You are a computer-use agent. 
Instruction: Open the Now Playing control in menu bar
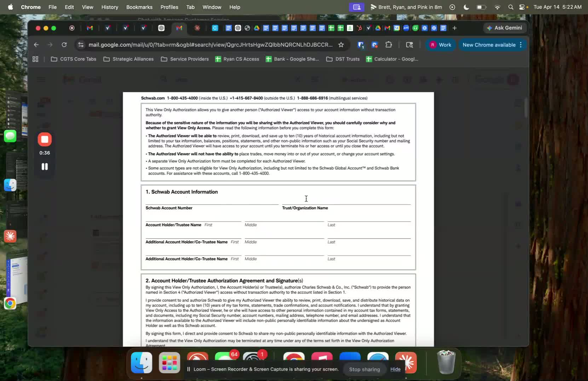pos(452,7)
